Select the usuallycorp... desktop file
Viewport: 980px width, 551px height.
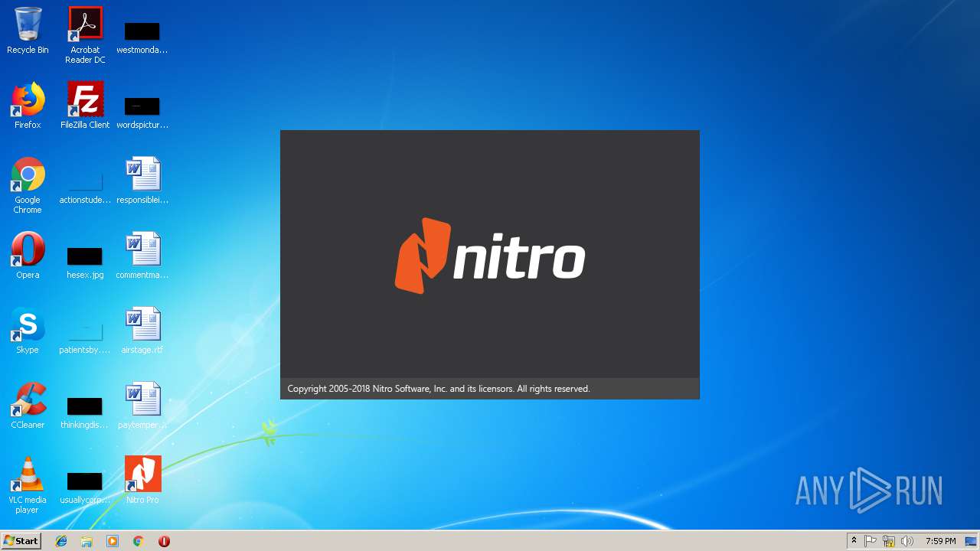click(x=85, y=489)
